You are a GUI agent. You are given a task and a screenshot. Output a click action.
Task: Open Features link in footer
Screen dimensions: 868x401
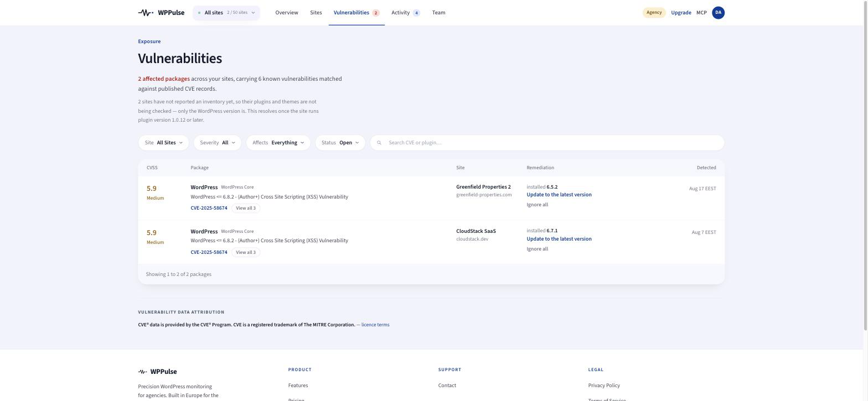tap(298, 386)
